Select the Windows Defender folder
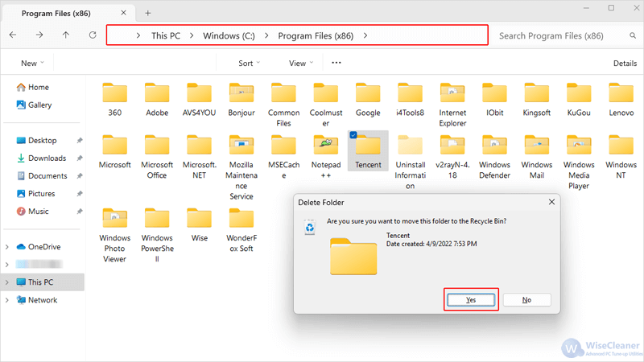 494,157
